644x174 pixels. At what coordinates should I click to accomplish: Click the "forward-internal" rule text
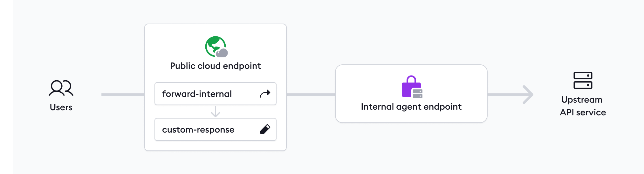click(x=197, y=94)
